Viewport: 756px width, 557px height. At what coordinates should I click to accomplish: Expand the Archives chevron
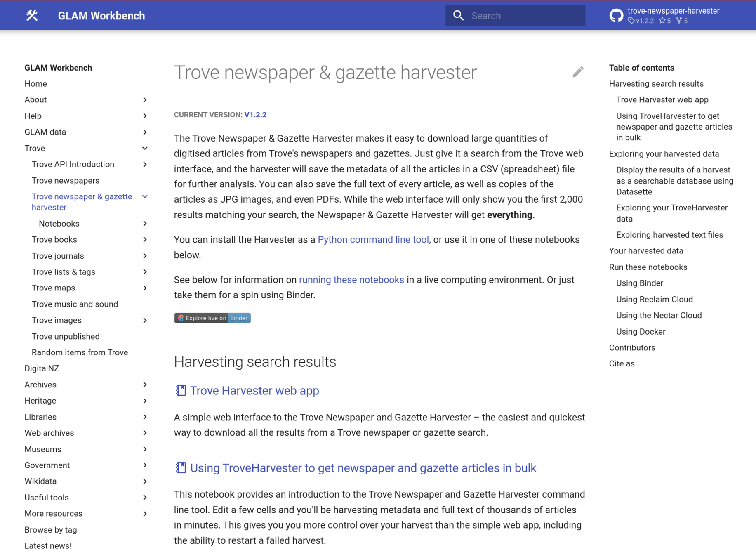coord(145,385)
